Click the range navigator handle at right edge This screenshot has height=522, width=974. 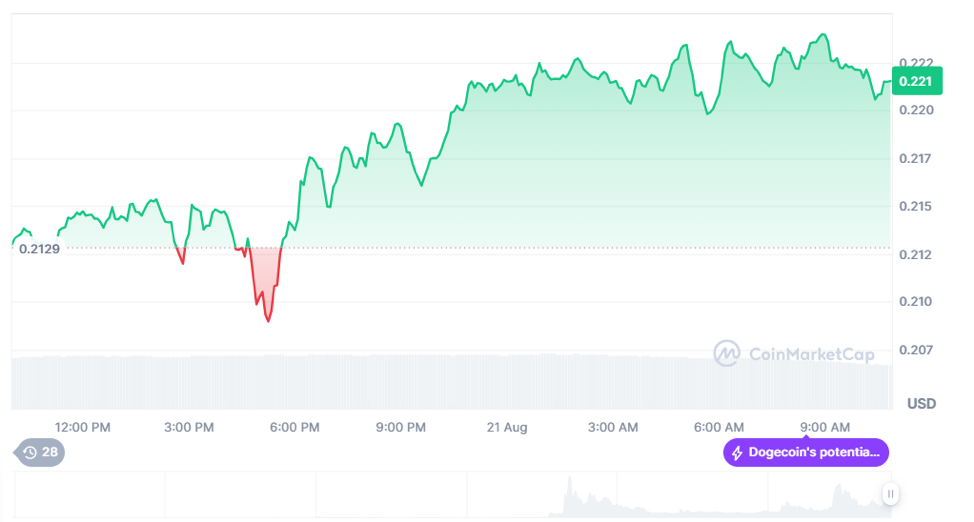pos(890,493)
